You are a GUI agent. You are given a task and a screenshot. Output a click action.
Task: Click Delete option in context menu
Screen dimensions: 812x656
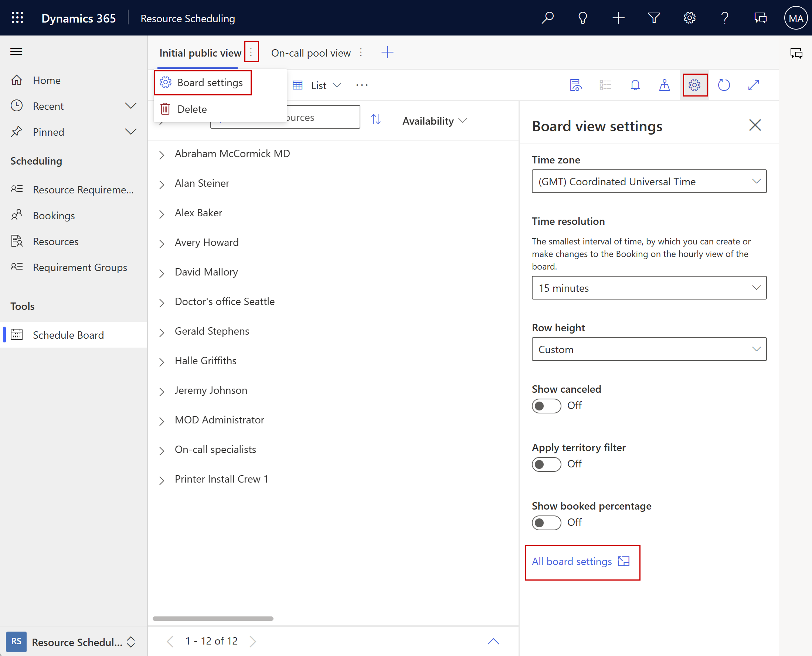pyautogui.click(x=192, y=108)
